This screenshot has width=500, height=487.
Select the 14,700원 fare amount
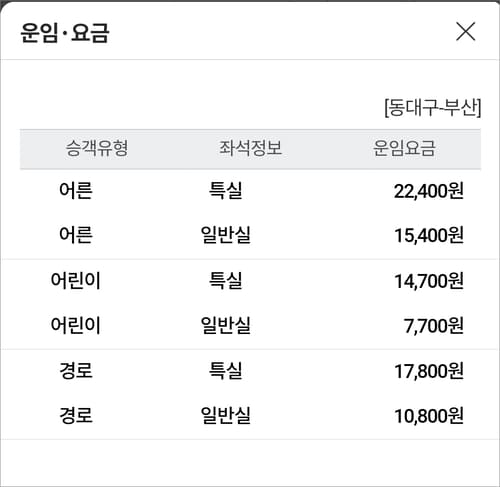(x=429, y=281)
